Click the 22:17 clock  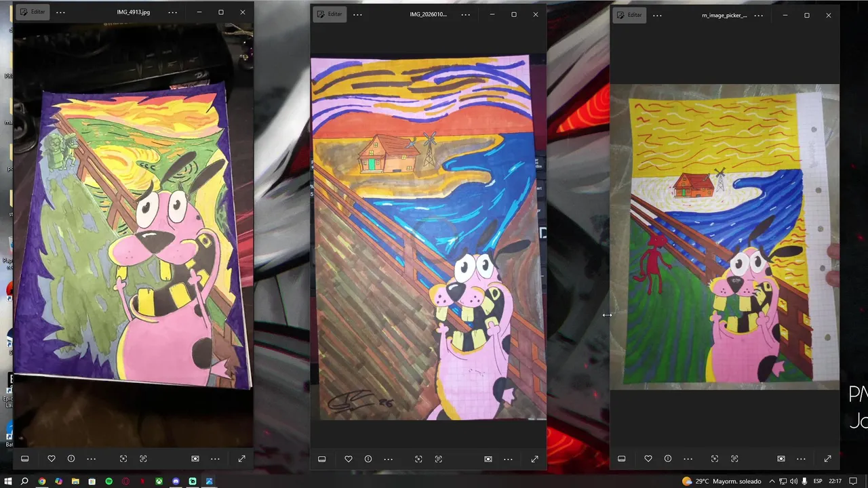(x=835, y=481)
